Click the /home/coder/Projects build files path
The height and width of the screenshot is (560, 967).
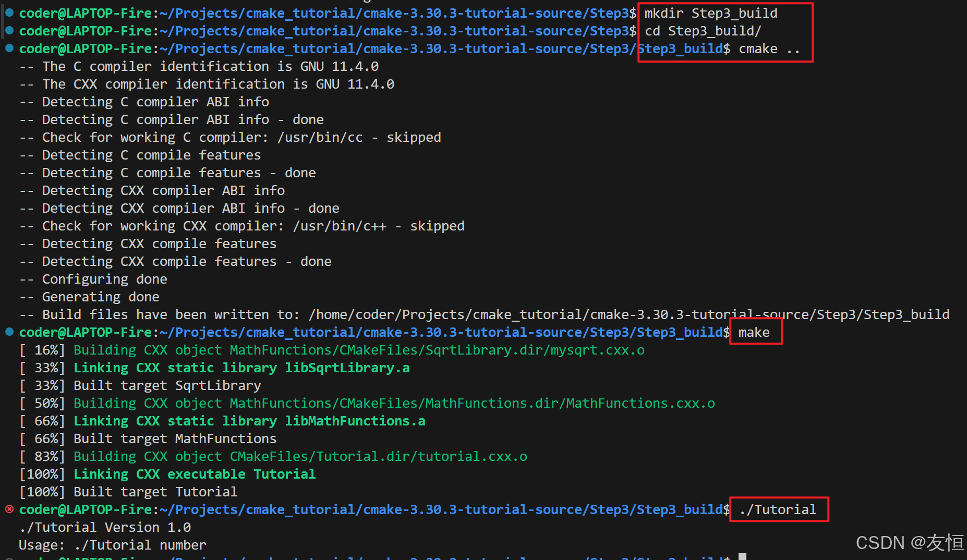(x=629, y=314)
